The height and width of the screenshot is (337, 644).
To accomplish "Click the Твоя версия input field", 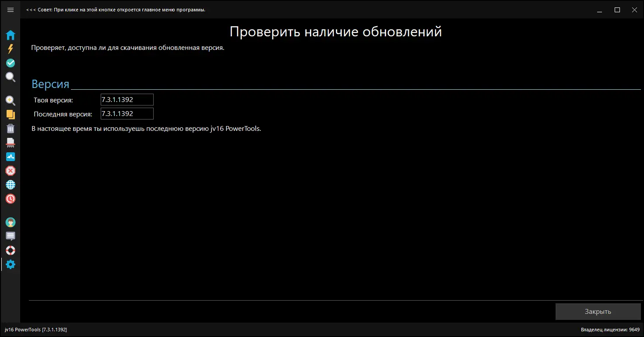I will (x=127, y=99).
